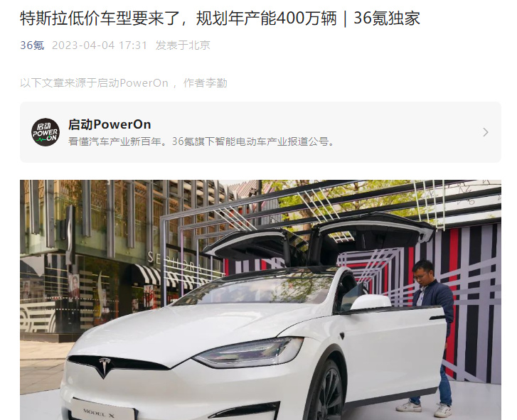The width and height of the screenshot is (517, 420).
Task: Click the publish date 2023-04-04 17:31
Action: 100,45
